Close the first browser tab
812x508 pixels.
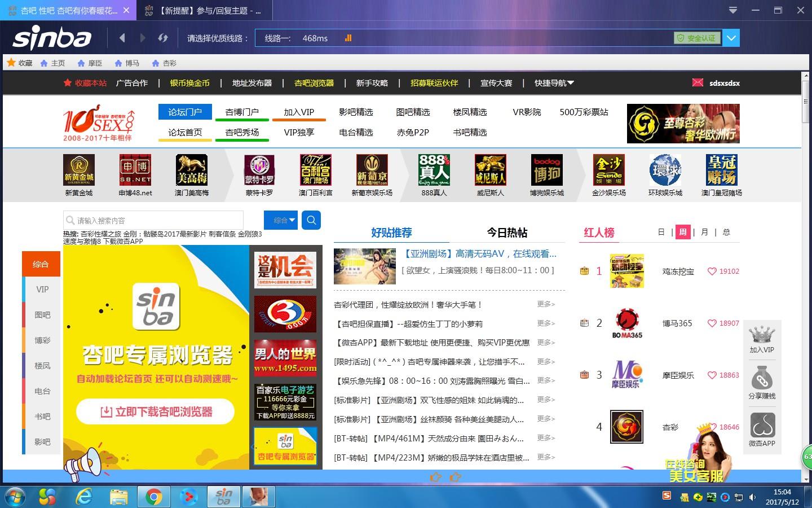(x=126, y=10)
